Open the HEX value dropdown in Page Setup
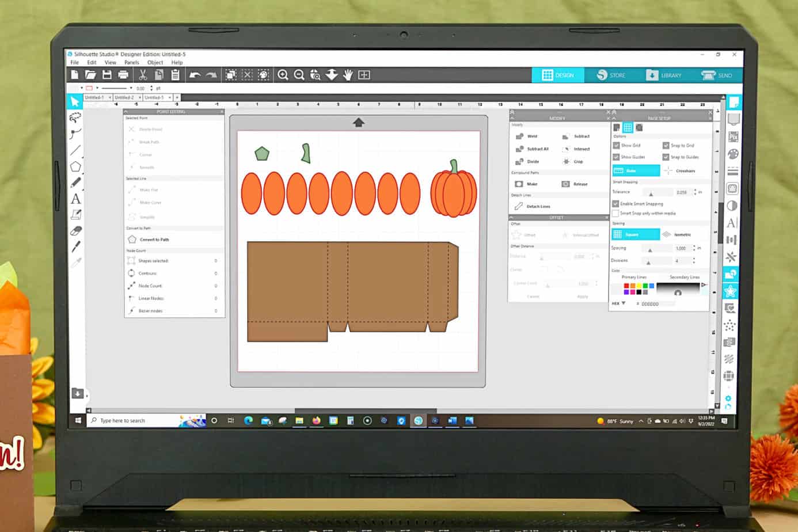The image size is (798, 532). click(624, 302)
